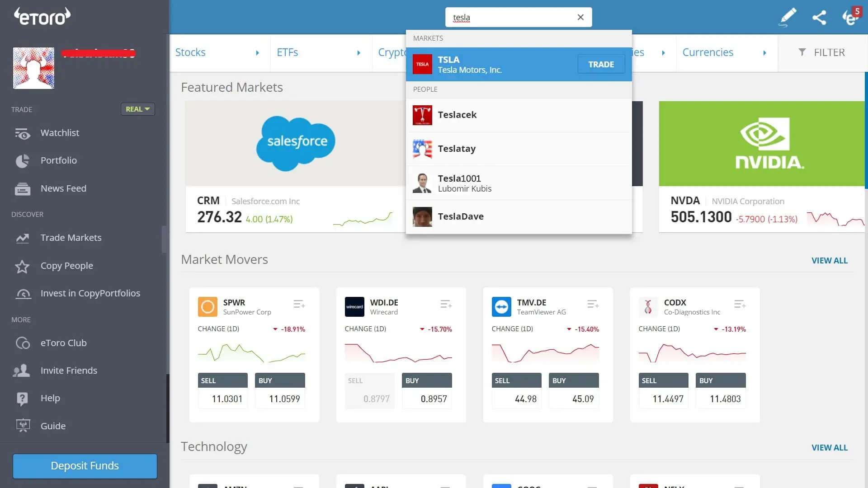Expand the Stocks category arrow
Viewport: 868px width, 488px height.
coord(258,53)
